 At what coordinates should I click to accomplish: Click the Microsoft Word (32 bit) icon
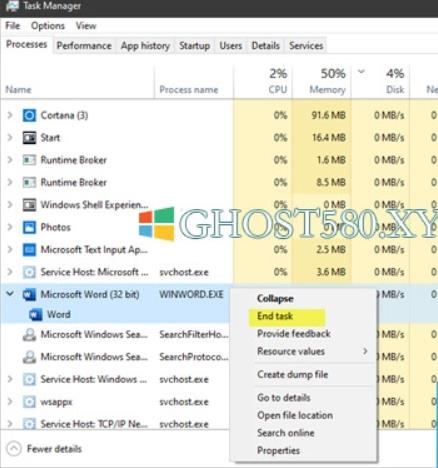click(29, 294)
